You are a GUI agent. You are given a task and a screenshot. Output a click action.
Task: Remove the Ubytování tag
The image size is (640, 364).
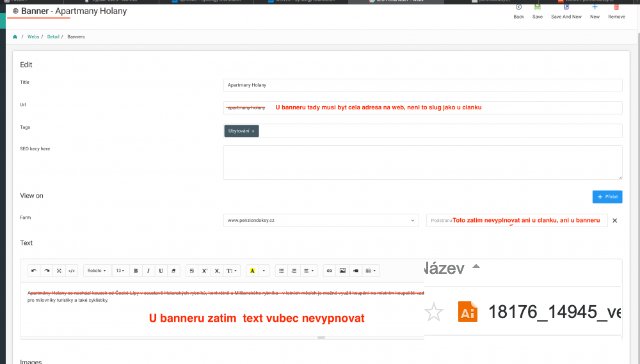tap(253, 131)
